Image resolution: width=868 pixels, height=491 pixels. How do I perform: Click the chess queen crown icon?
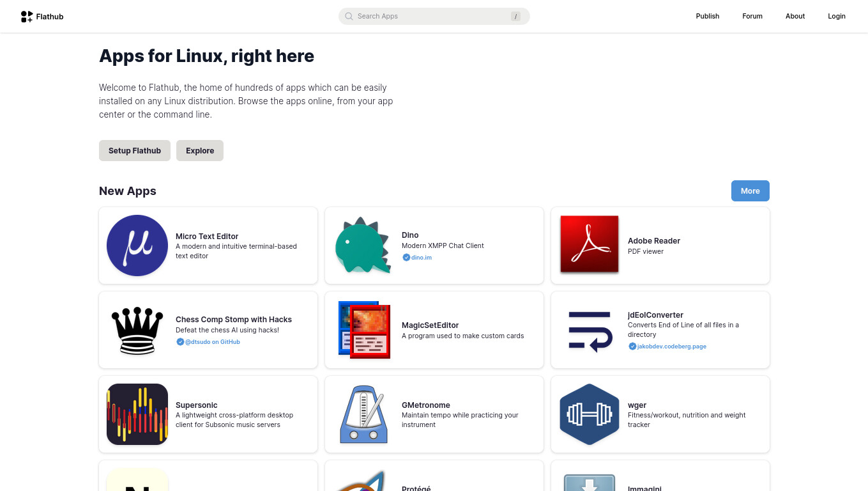point(137,330)
